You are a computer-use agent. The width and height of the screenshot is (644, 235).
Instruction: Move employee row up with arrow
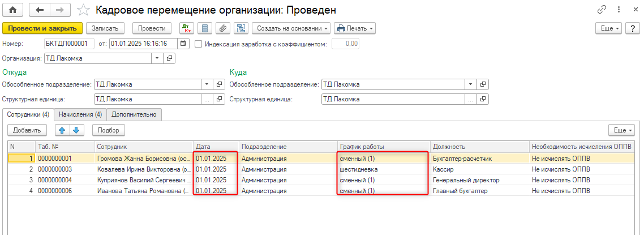[62, 130]
